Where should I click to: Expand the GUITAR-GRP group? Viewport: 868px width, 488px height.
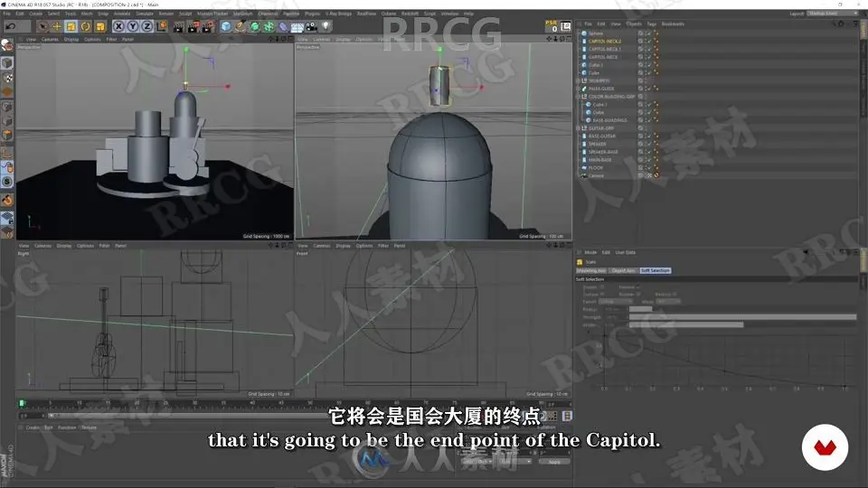pyautogui.click(x=579, y=127)
